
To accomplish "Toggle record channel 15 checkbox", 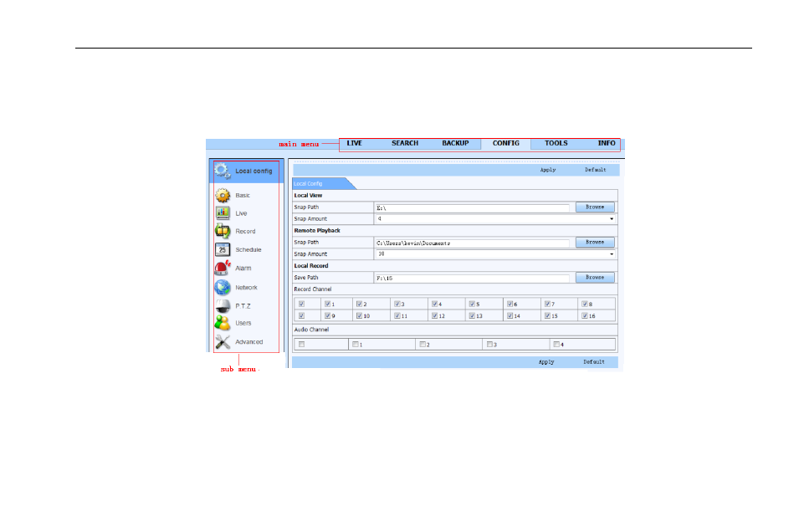I will 547,315.
